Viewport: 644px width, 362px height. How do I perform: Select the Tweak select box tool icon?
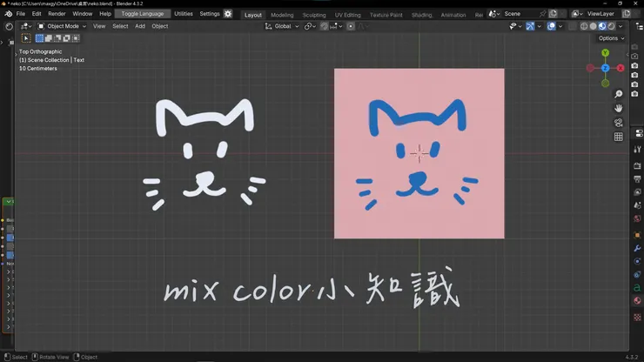click(x=26, y=38)
